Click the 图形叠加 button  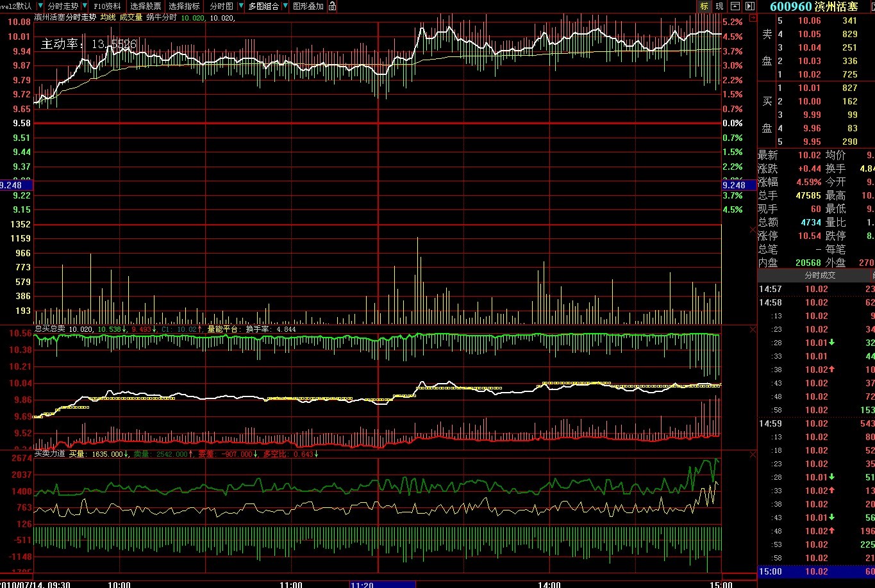click(308, 6)
